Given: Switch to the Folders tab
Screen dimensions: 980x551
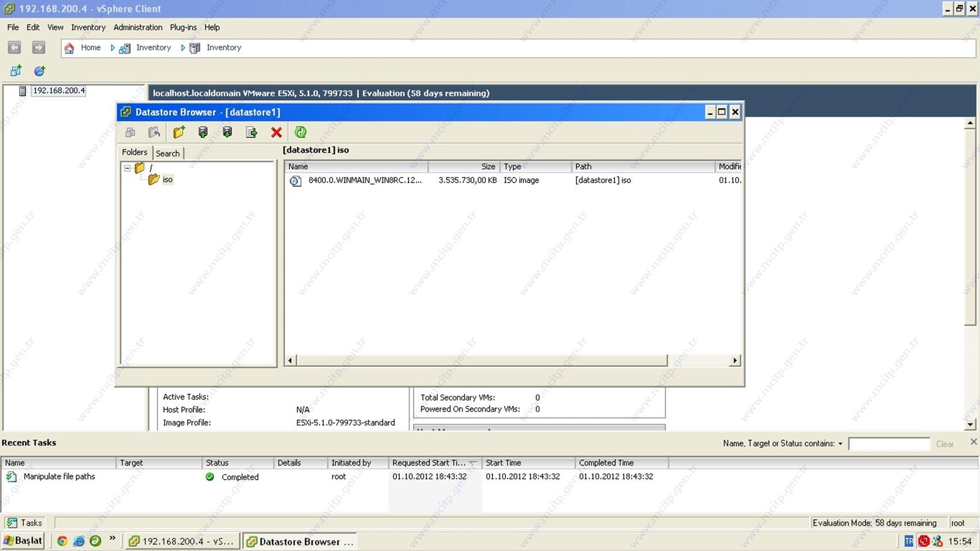Looking at the screenshot, I should (x=134, y=152).
